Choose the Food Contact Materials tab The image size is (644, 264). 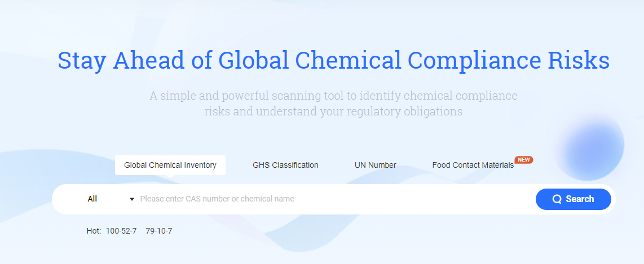pos(473,165)
